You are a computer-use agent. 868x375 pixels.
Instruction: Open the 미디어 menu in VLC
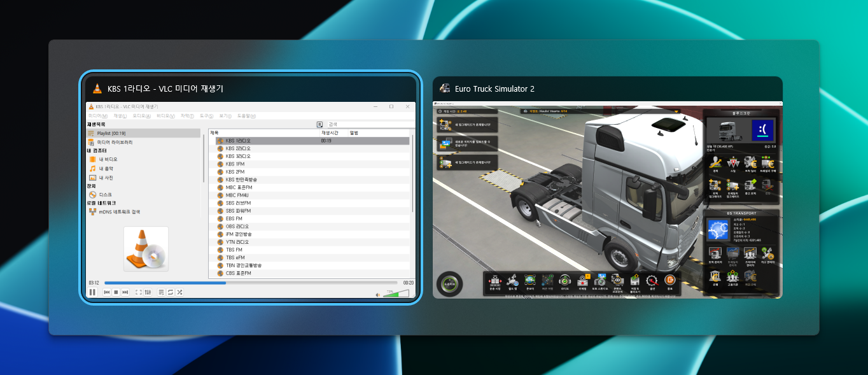(x=97, y=116)
